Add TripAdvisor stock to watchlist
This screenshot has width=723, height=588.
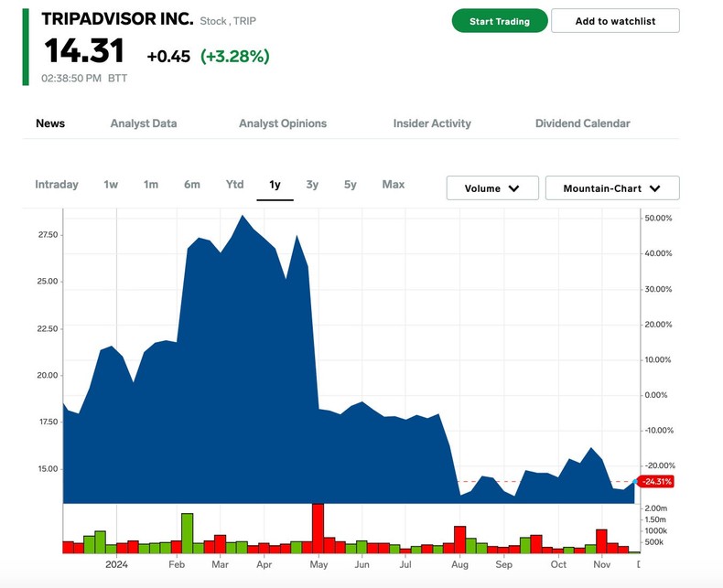click(x=615, y=21)
